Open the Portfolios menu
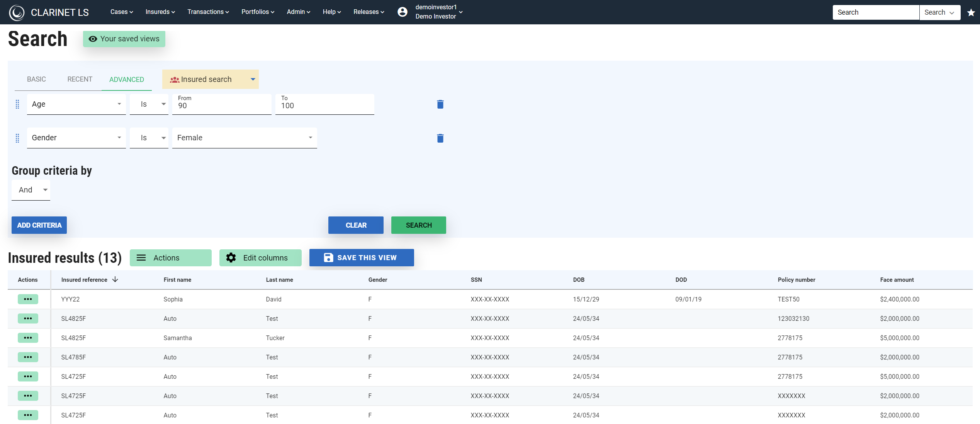 coord(258,12)
